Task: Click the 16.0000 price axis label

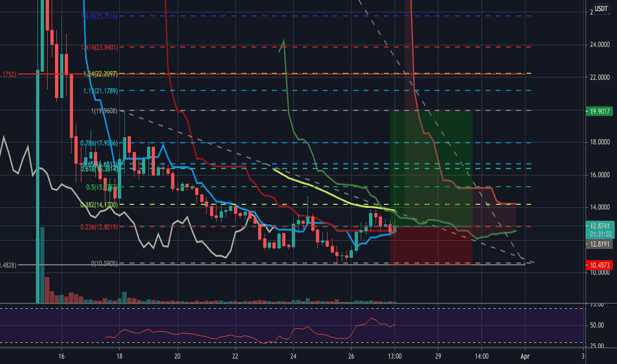Action: click(x=600, y=175)
